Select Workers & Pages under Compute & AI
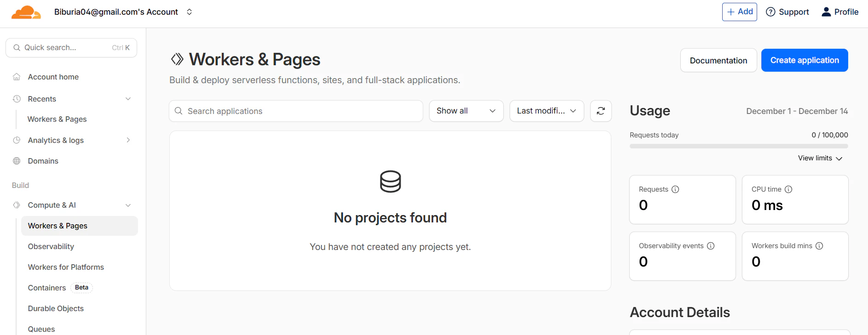Screen dimensions: 868x335 [x=80, y=226]
